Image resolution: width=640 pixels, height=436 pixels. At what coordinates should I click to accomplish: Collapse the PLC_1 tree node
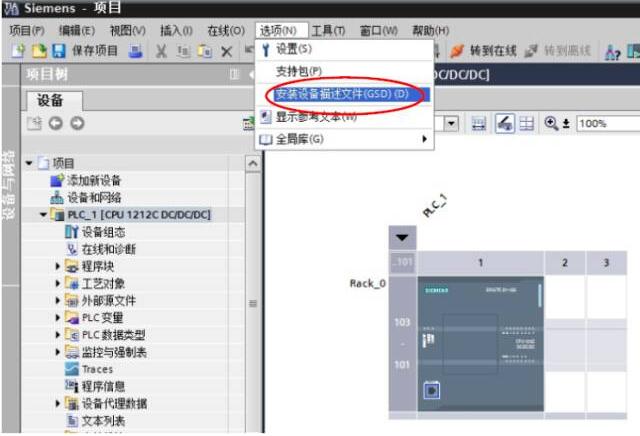tap(43, 215)
